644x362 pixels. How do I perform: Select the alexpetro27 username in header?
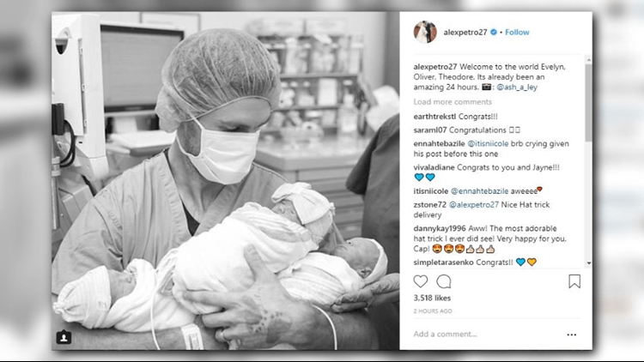[465, 32]
